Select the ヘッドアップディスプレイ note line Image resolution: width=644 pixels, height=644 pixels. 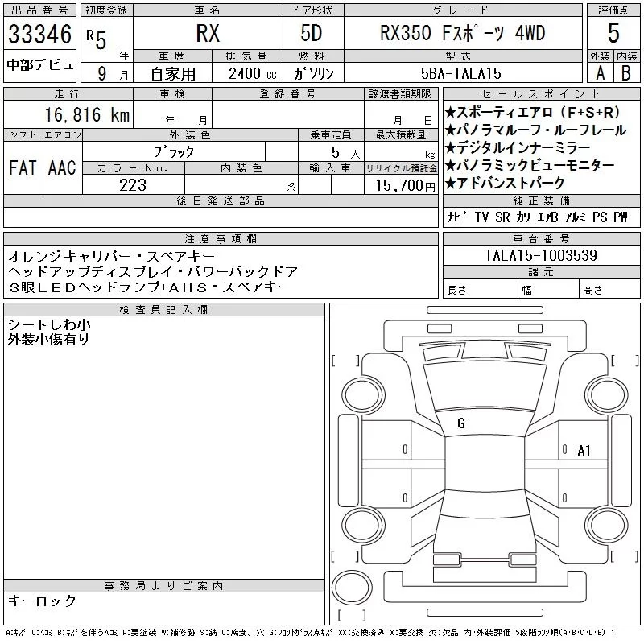point(153,271)
